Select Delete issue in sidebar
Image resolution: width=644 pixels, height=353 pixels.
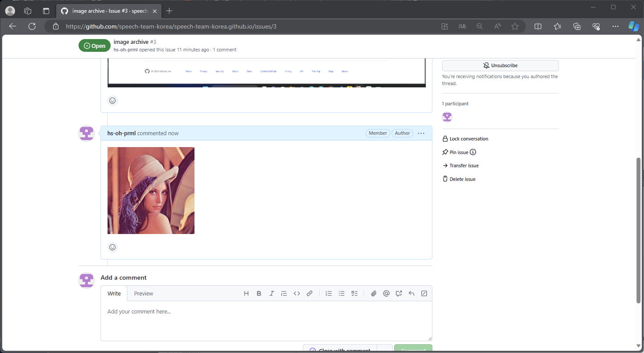tap(459, 179)
